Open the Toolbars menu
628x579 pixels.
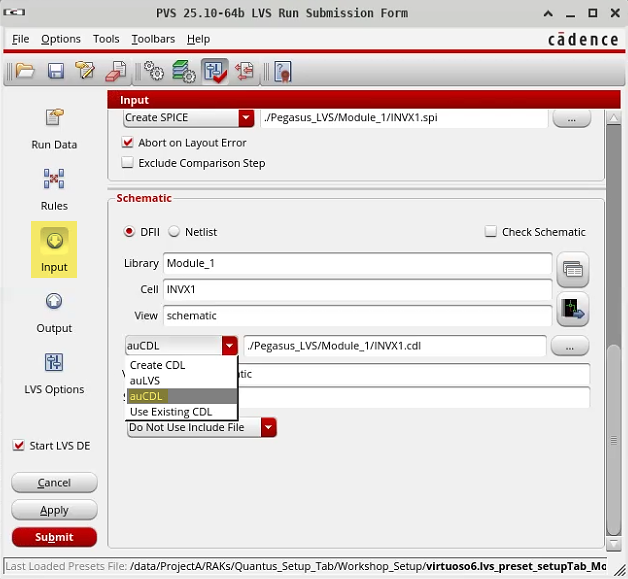click(x=153, y=39)
